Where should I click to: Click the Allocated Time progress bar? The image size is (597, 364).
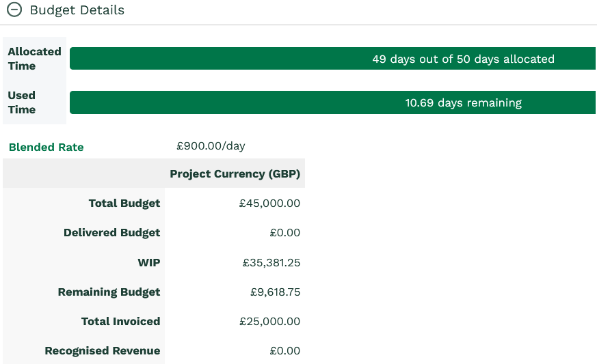(x=332, y=59)
